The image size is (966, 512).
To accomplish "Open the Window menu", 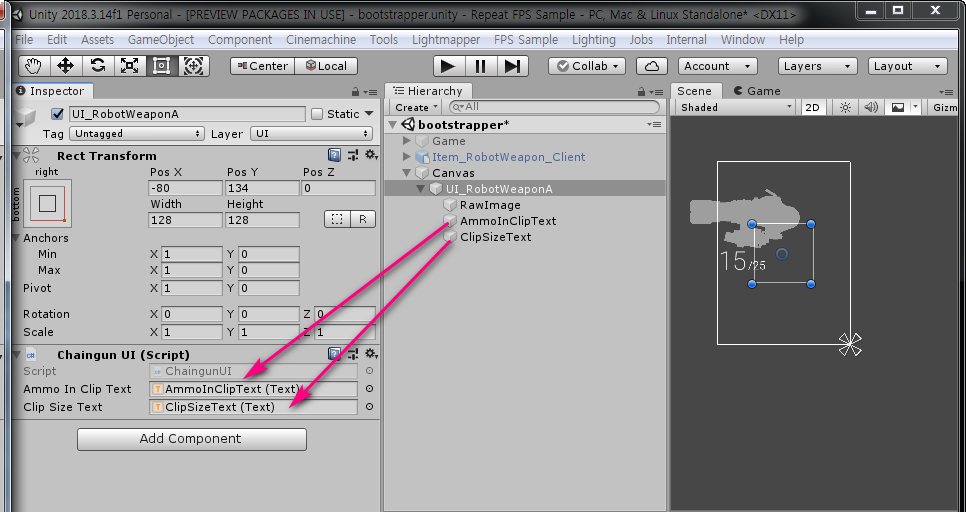I will pos(742,39).
